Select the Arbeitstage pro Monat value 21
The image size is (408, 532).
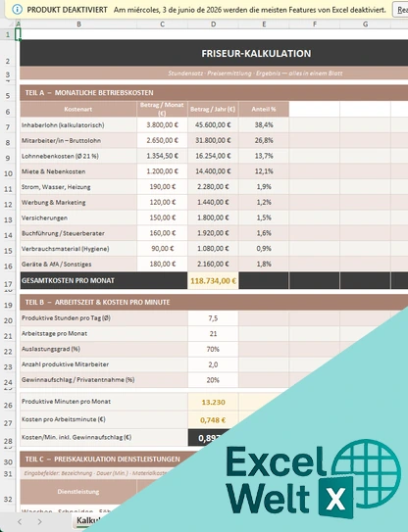pos(213,333)
